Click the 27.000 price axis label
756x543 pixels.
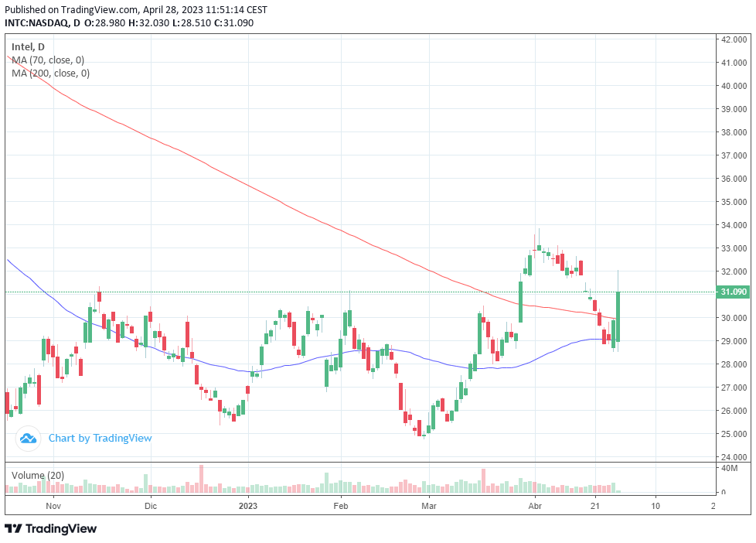point(734,388)
